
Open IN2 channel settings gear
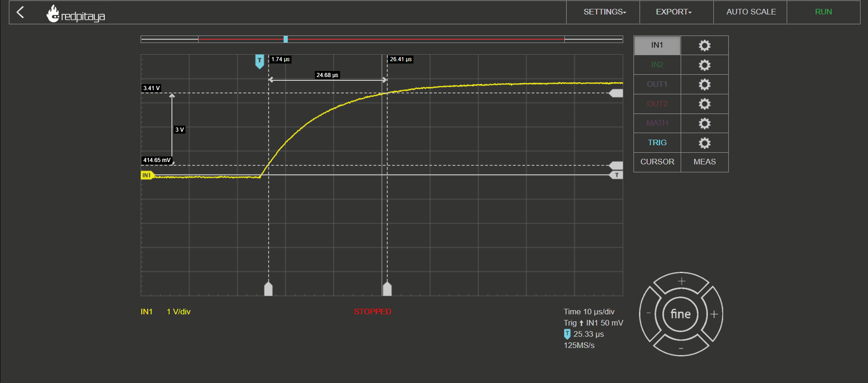tap(704, 65)
